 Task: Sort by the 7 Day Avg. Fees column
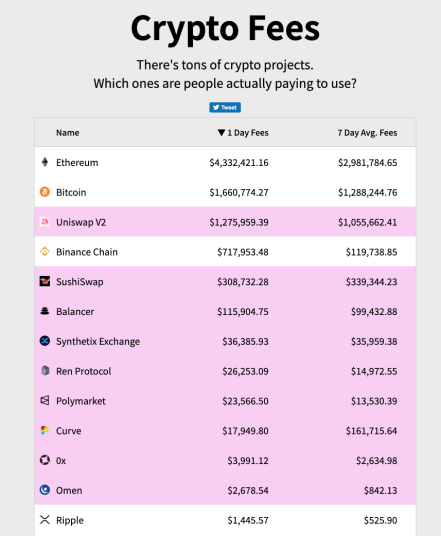click(x=367, y=133)
